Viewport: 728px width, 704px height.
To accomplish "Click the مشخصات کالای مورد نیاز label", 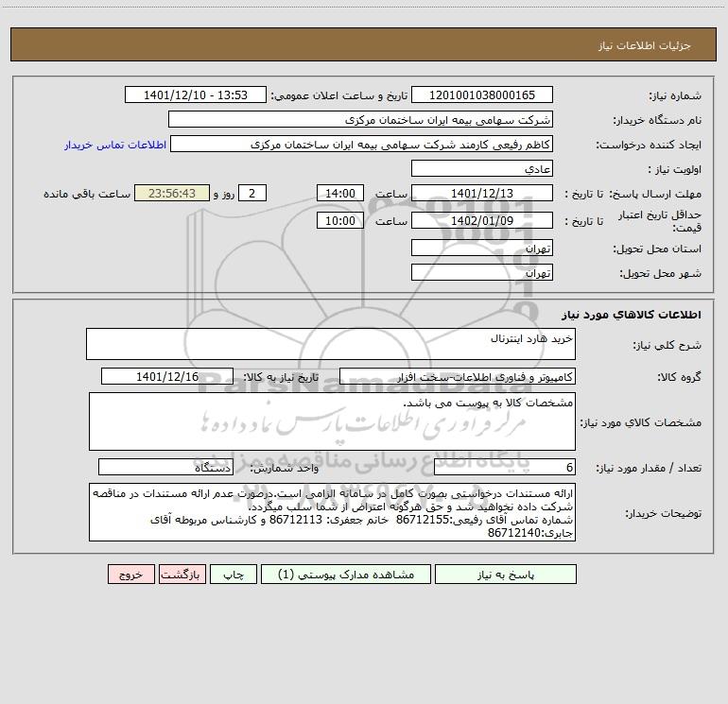I will (x=641, y=422).
